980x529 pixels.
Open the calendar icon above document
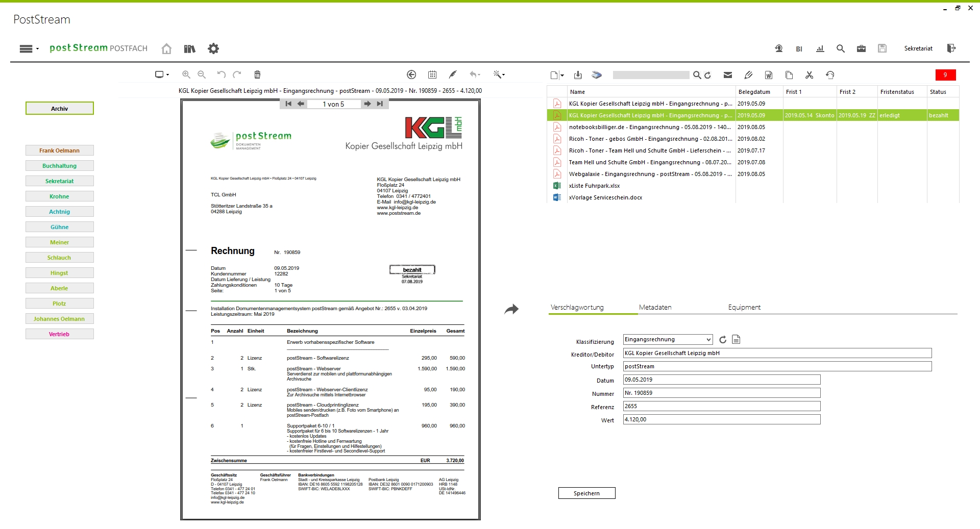(432, 74)
